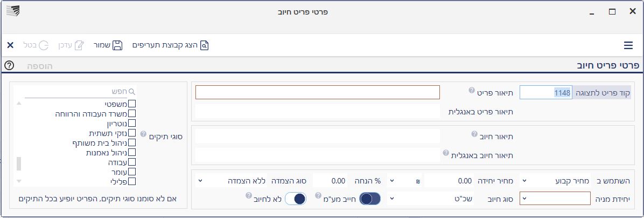The height and width of the screenshot is (218, 644).
Task: Check the ניהול בית משותף checkbox
Action: click(x=132, y=143)
